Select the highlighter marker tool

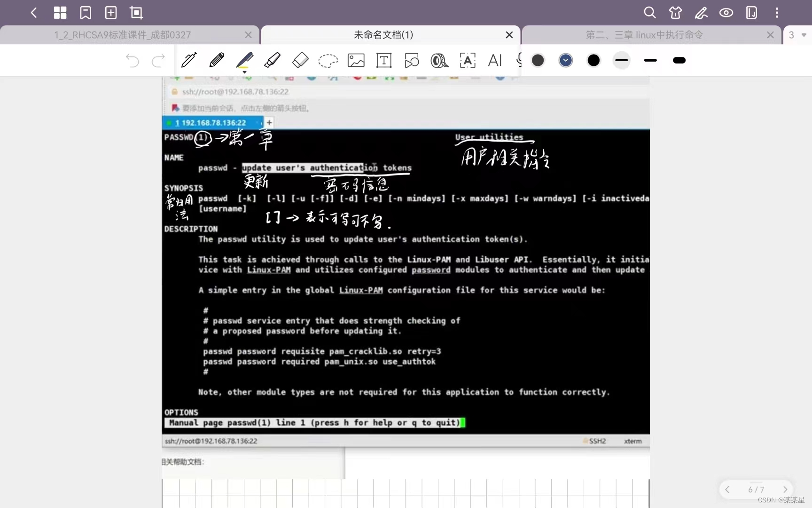[x=272, y=60]
